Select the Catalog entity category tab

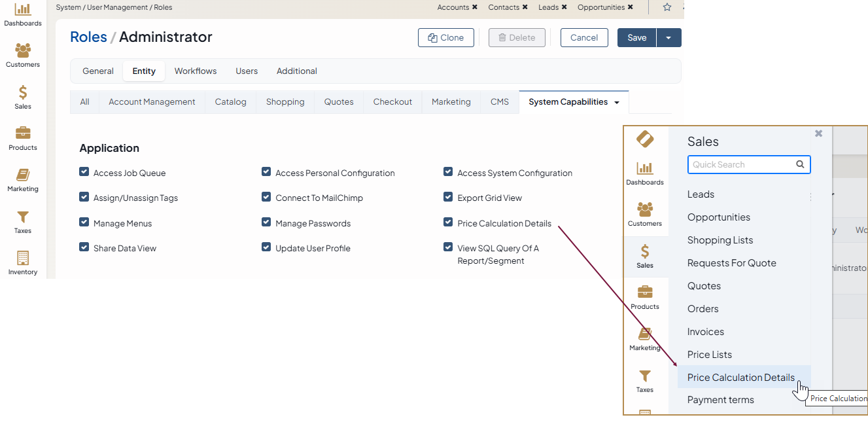coord(230,102)
